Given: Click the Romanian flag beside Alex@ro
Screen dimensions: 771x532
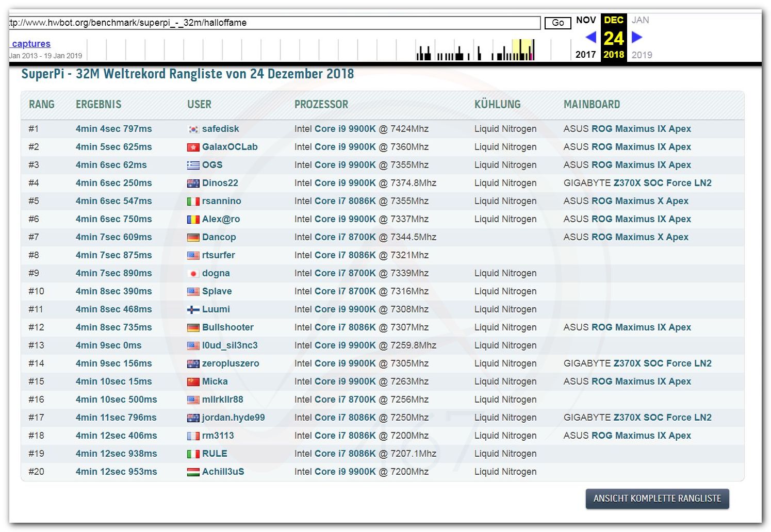Looking at the screenshot, I should [193, 220].
